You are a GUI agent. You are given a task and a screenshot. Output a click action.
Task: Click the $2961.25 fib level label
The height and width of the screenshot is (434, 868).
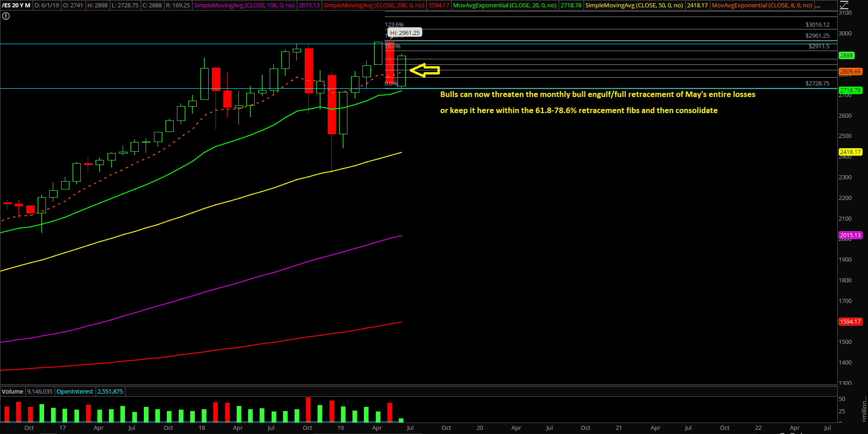(x=817, y=35)
